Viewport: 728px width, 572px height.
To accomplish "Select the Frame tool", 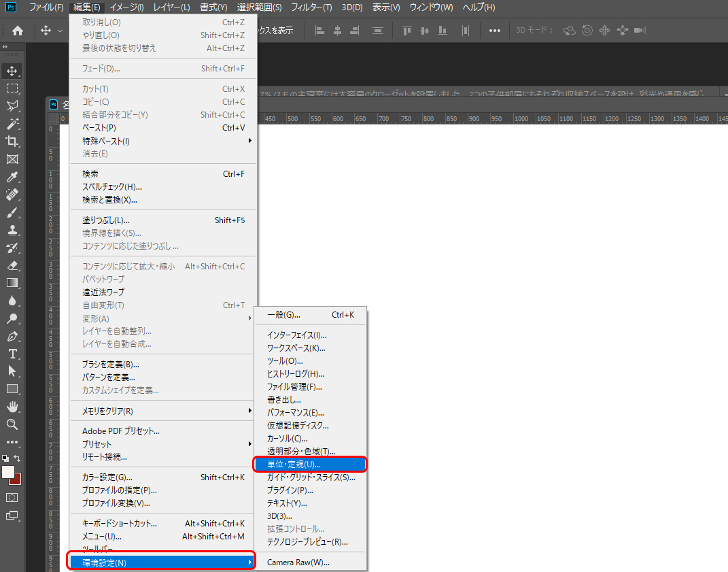I will point(12,159).
